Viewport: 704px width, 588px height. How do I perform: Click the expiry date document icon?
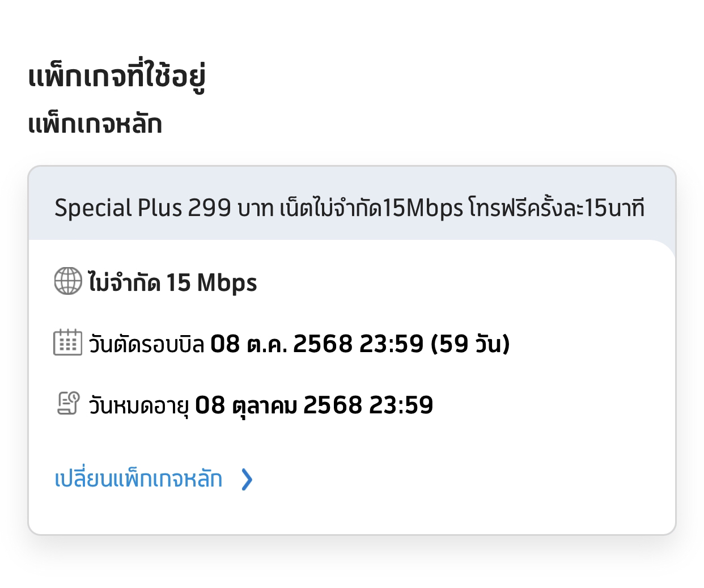pos(68,404)
